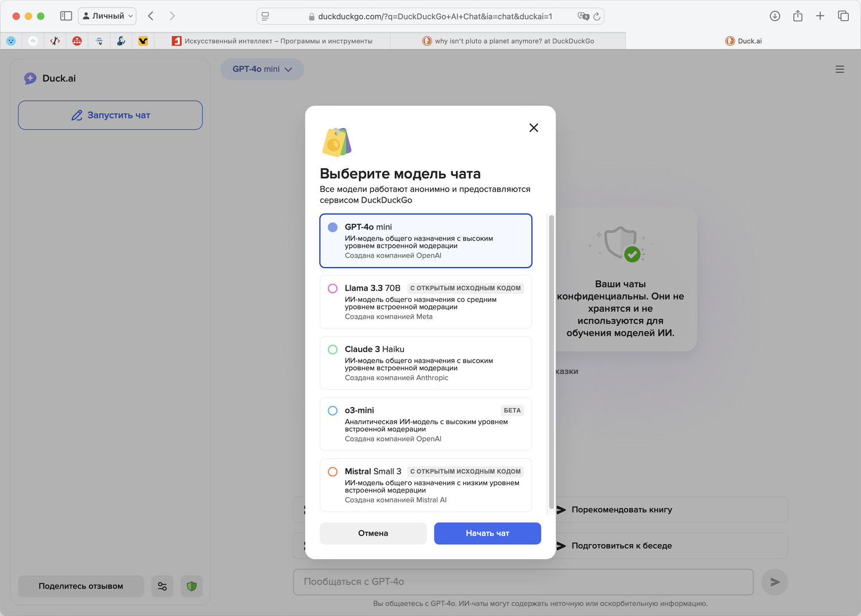Open a new tab with the plus icon
Screen dimensions: 861x616
pyautogui.click(x=820, y=16)
